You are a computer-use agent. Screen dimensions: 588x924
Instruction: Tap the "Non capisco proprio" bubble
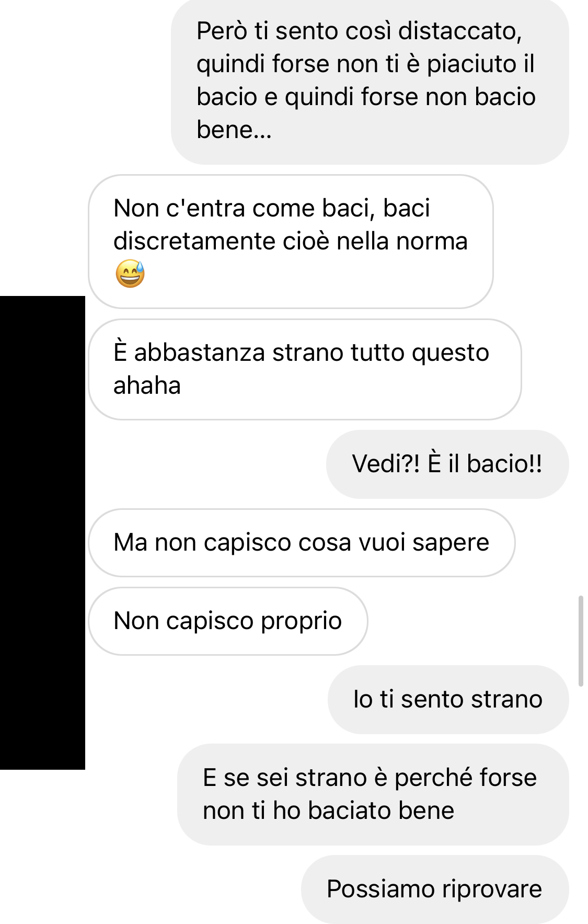click(x=228, y=621)
